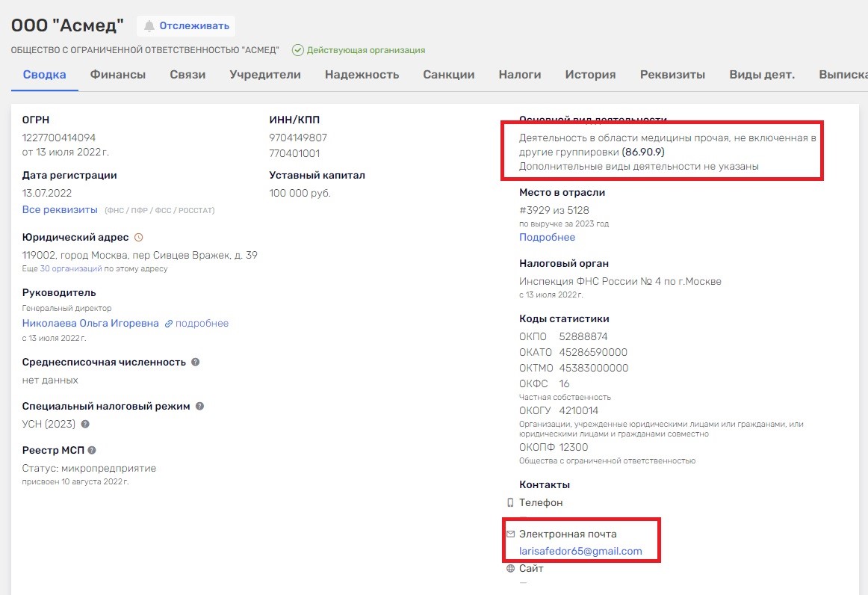Open the Все реквизиты link
868x595 pixels.
click(x=60, y=210)
